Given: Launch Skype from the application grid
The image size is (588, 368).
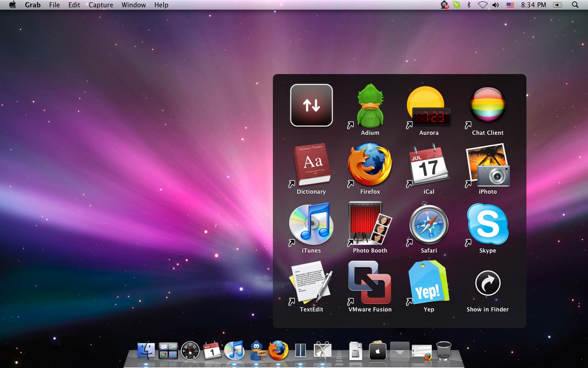Looking at the screenshot, I should 487,226.
